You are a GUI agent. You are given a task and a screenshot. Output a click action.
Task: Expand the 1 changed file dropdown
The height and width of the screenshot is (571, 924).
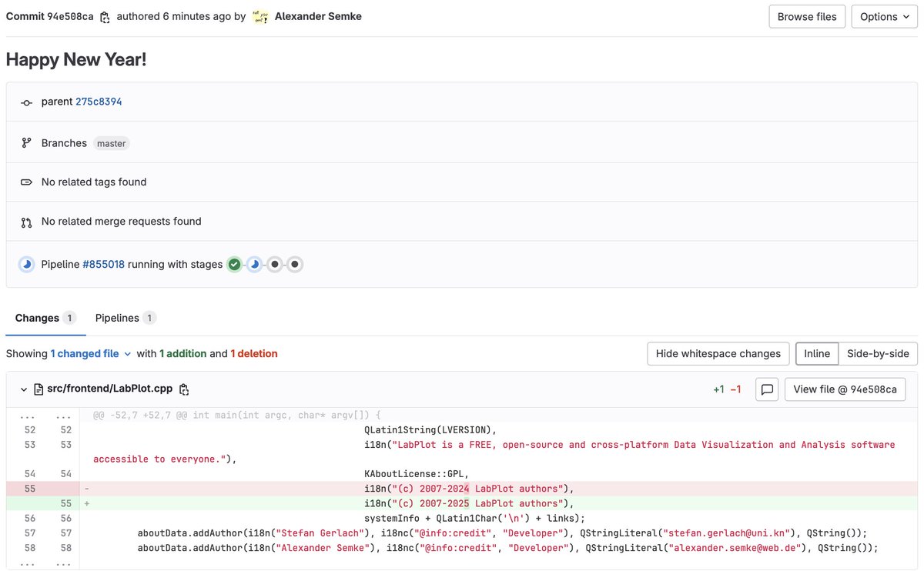tap(91, 354)
